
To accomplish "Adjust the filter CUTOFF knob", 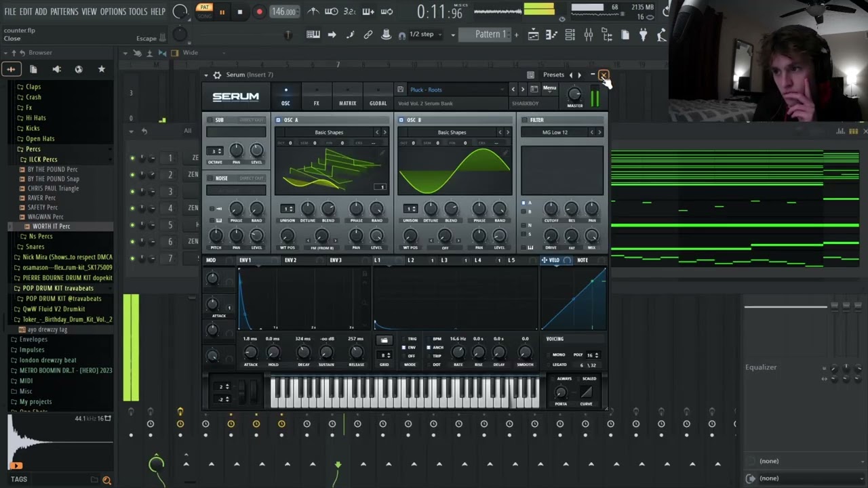I will coord(551,208).
